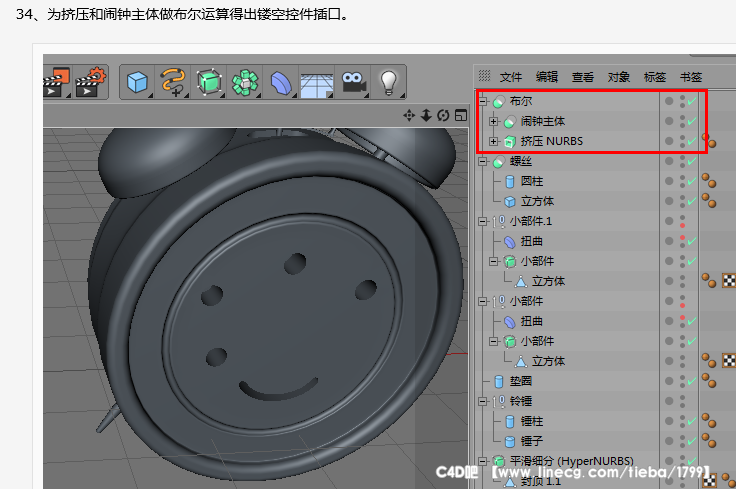Click the gray layer dot for 布尔
The height and width of the screenshot is (489, 736).
coord(669,101)
